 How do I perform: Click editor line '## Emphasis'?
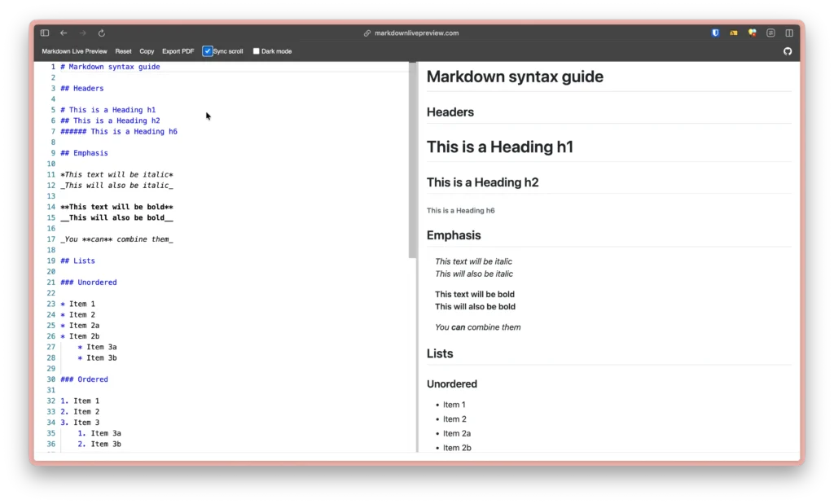click(84, 153)
